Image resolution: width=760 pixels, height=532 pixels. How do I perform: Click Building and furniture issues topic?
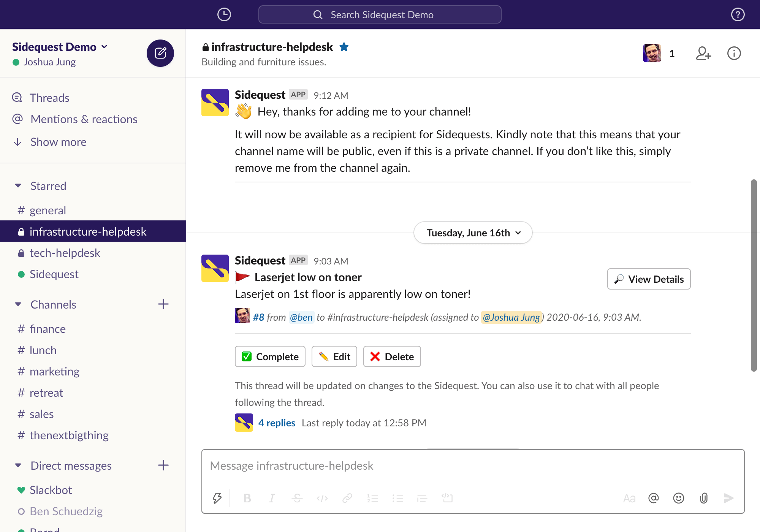click(264, 62)
